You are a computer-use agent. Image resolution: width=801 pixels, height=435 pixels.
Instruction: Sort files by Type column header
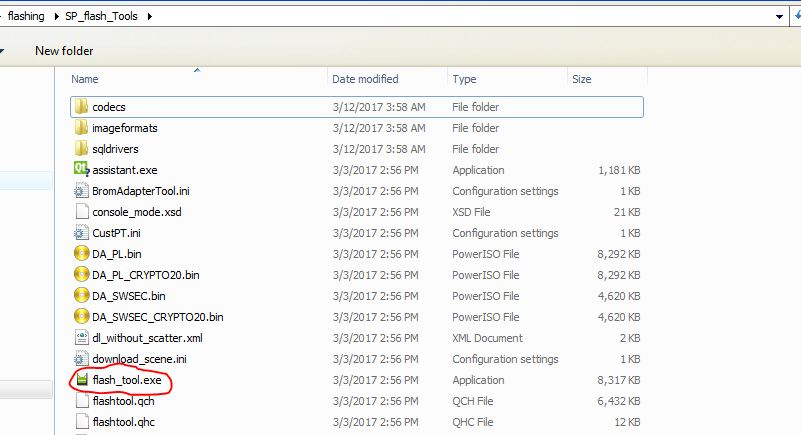(x=464, y=79)
